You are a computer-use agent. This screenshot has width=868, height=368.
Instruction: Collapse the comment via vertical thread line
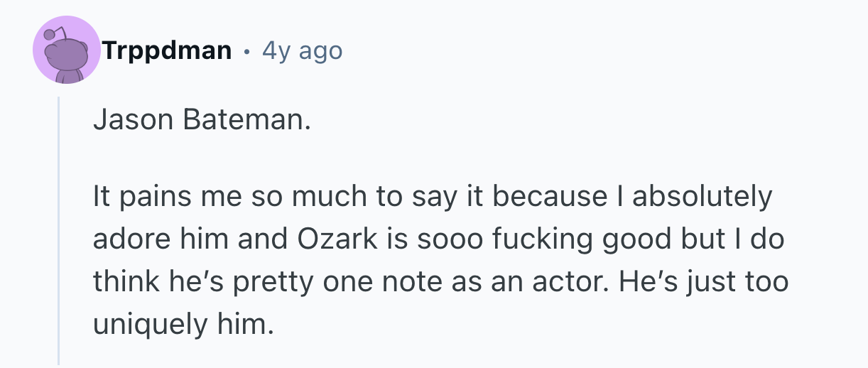click(x=58, y=227)
